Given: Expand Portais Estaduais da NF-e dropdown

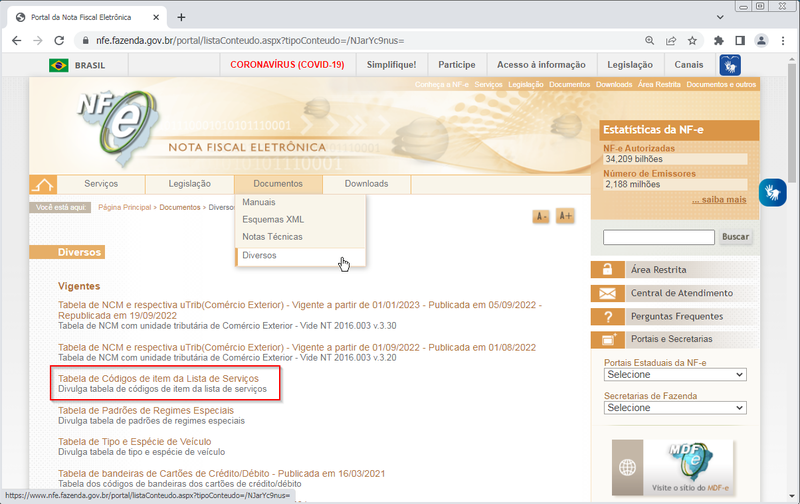Looking at the screenshot, I should (675, 375).
